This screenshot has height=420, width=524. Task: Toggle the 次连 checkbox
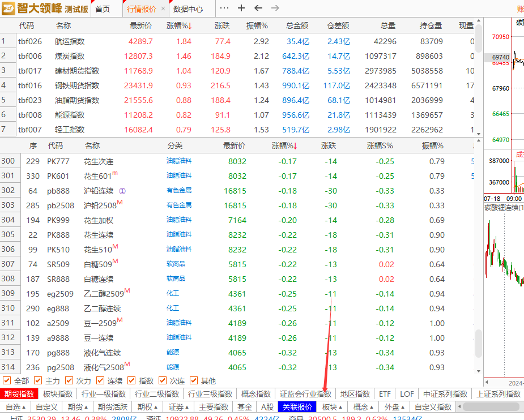[x=163, y=380]
